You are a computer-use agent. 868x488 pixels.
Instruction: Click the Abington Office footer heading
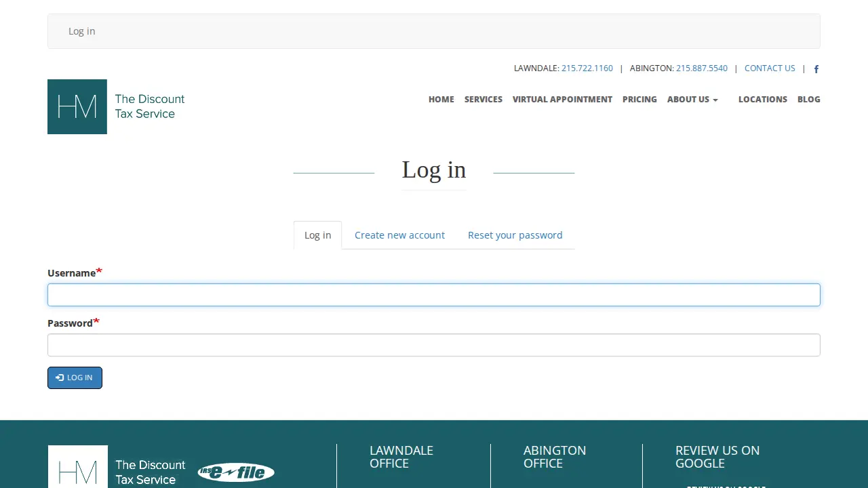pos(555,457)
